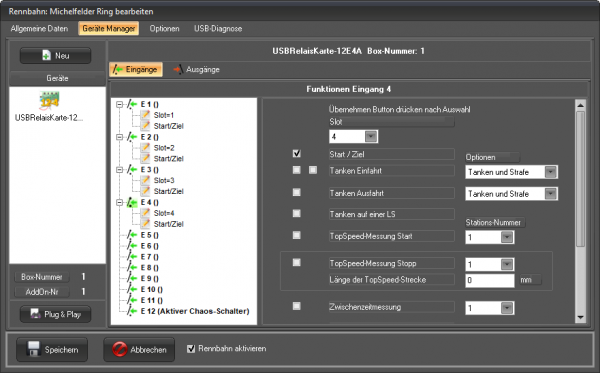Click the scrollbar up arrow
Screen dimensions: 600x373
click(580, 105)
